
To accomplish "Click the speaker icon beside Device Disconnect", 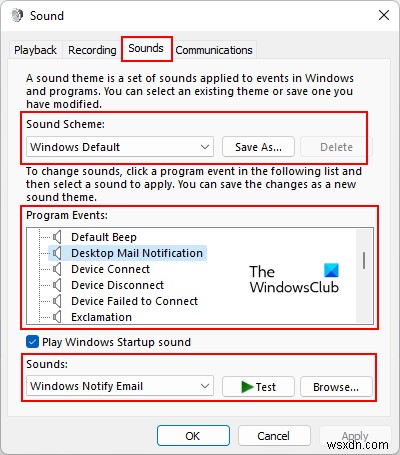I will [57, 285].
